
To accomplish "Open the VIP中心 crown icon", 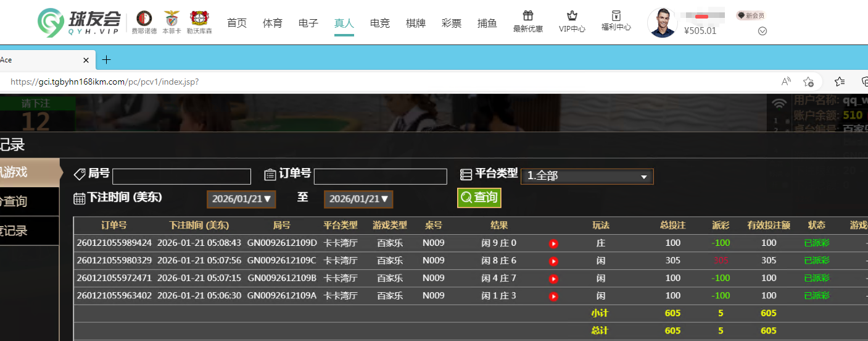I will tap(572, 16).
